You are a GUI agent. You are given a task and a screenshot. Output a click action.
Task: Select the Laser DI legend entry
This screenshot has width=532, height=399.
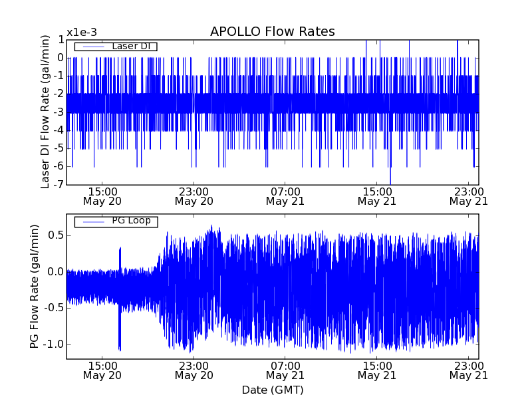[x=115, y=46]
